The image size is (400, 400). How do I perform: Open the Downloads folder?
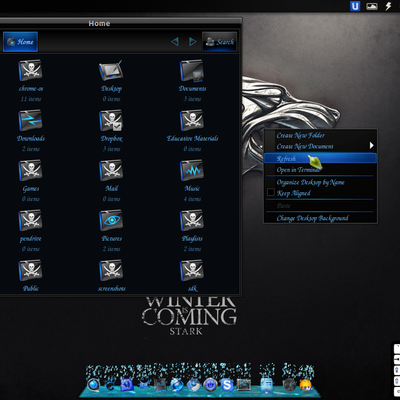click(x=30, y=120)
